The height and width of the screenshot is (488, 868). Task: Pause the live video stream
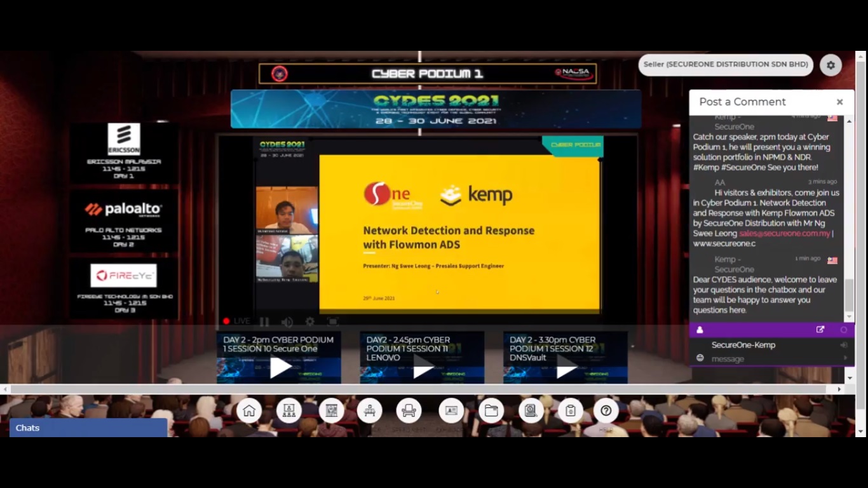264,322
